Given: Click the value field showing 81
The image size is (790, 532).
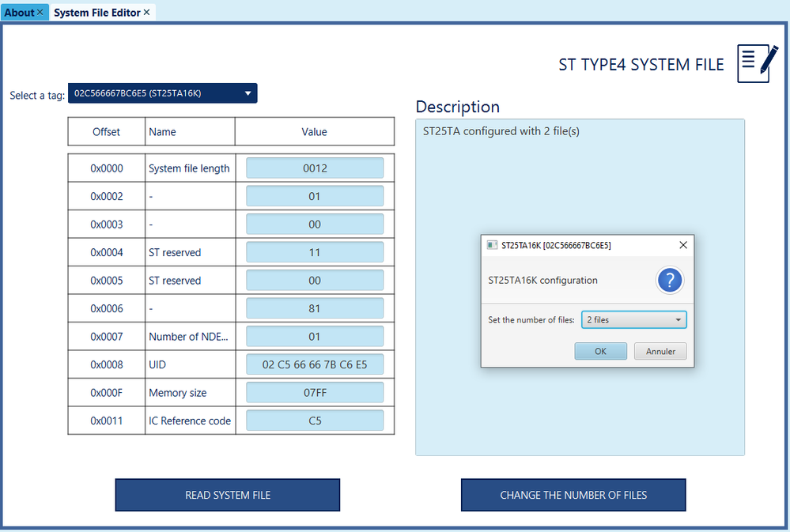Looking at the screenshot, I should tap(315, 308).
